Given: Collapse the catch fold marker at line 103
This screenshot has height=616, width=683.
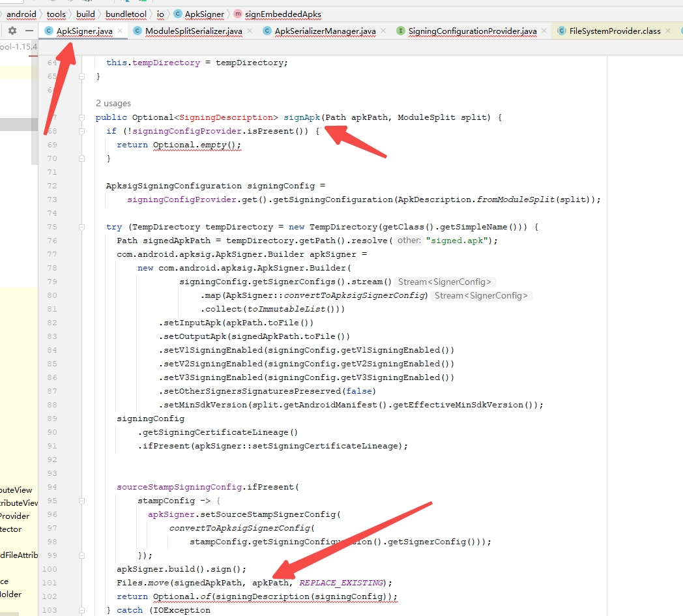Looking at the screenshot, I should [81, 610].
